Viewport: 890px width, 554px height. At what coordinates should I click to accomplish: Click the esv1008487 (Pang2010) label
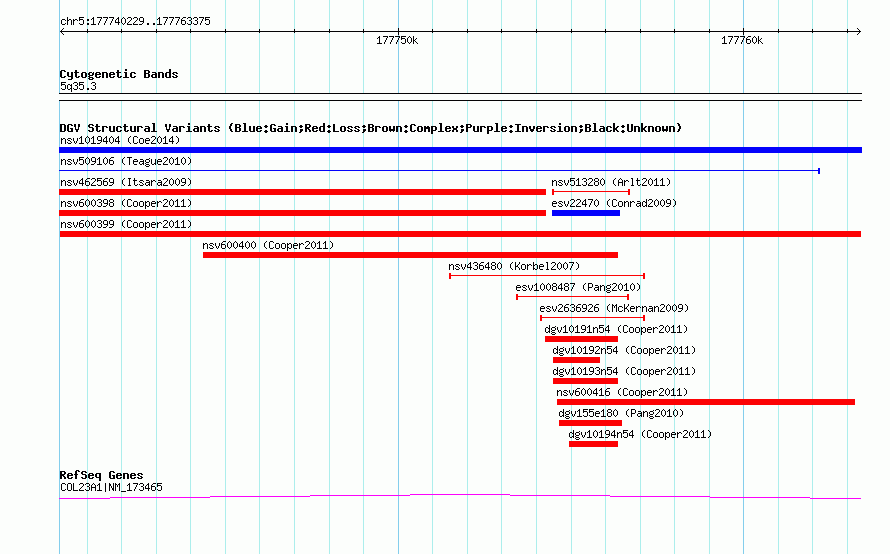coord(578,287)
